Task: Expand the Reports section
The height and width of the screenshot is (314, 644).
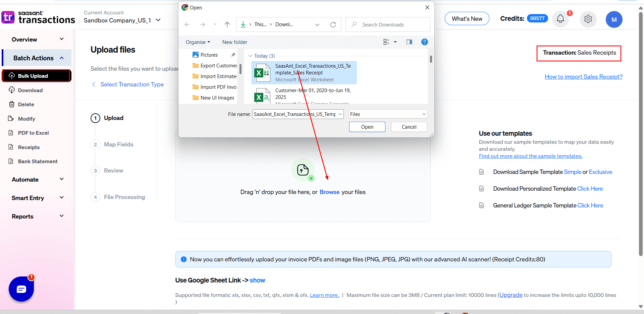Action: (62, 216)
